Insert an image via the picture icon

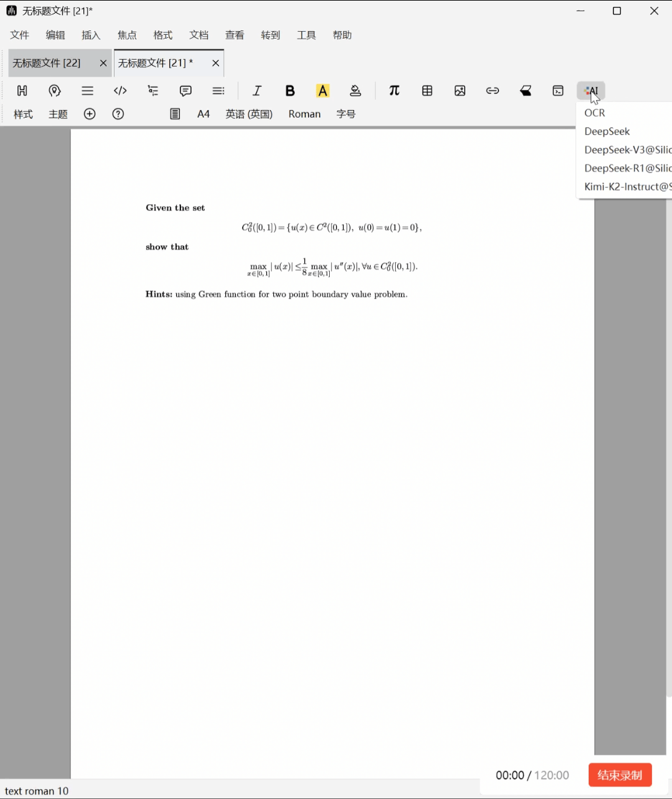[x=460, y=91]
